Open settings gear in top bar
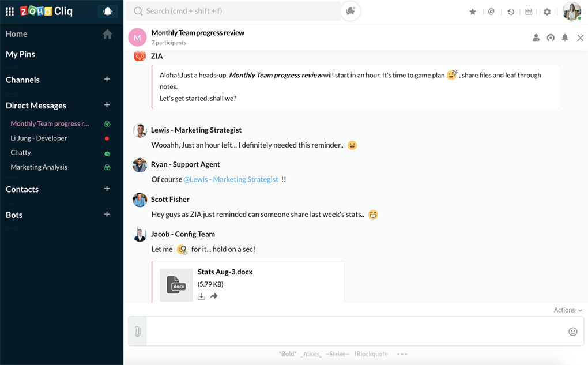Viewport: 588px width, 365px height. pyautogui.click(x=547, y=12)
